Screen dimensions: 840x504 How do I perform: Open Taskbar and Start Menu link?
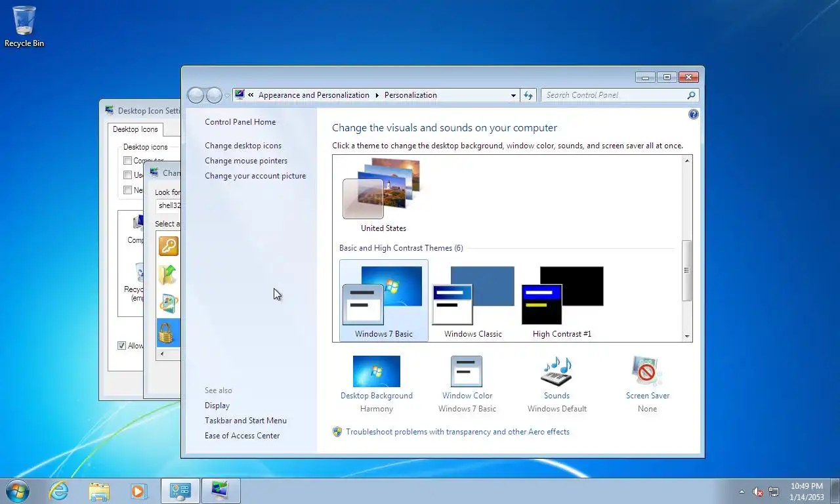pos(245,421)
